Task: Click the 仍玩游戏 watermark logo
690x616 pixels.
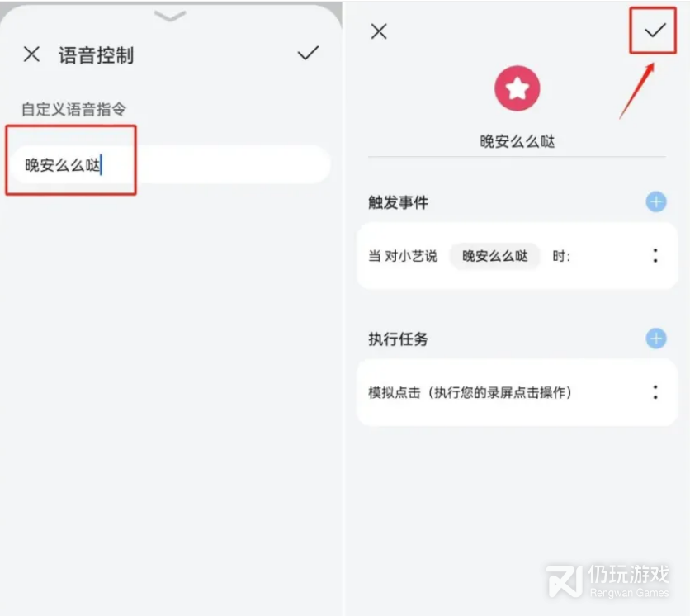Action: [x=607, y=581]
